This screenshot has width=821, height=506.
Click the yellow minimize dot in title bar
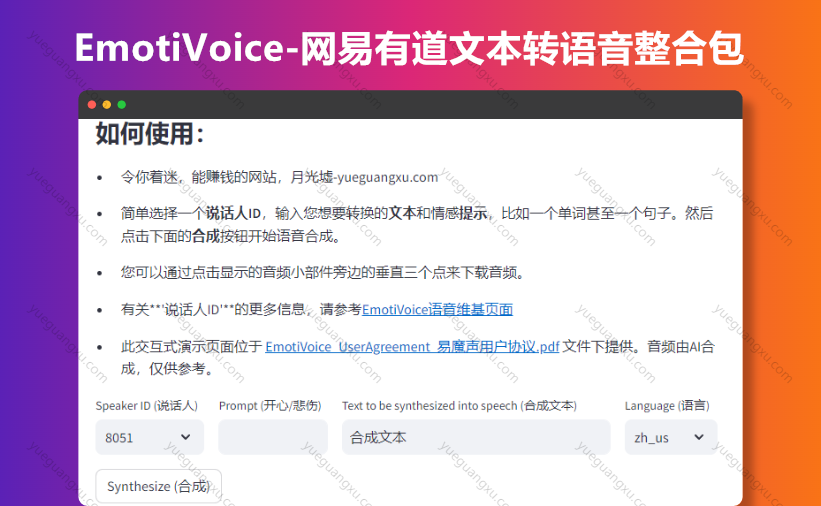click(x=107, y=105)
